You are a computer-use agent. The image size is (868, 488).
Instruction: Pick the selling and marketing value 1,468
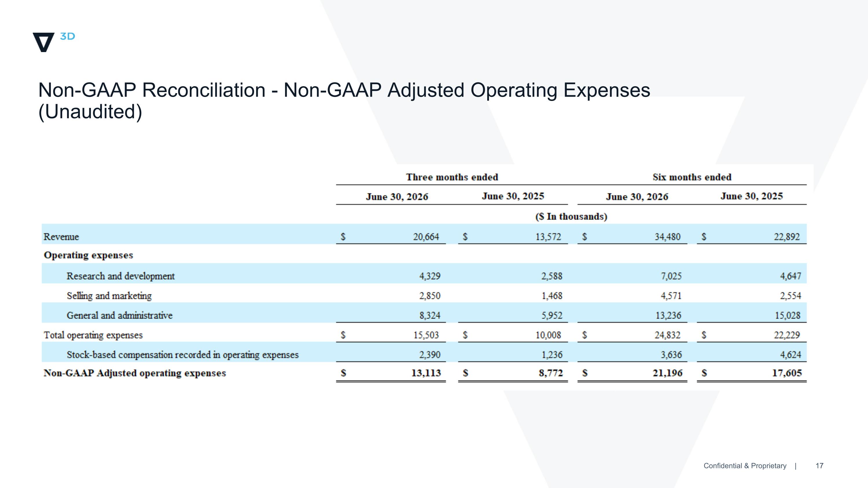point(552,296)
